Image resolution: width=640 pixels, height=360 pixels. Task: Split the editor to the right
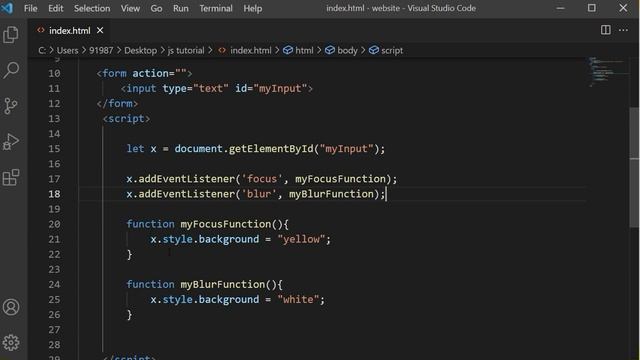[x=606, y=30]
